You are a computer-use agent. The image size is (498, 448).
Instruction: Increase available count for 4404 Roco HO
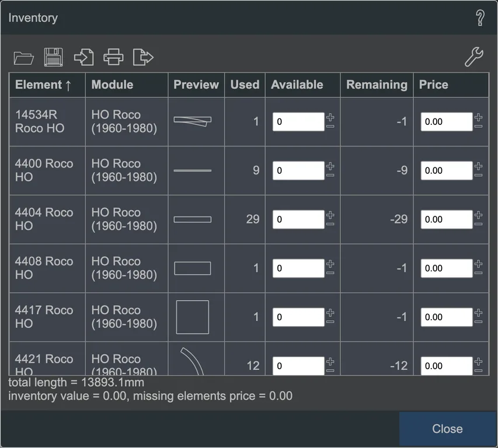330,215
